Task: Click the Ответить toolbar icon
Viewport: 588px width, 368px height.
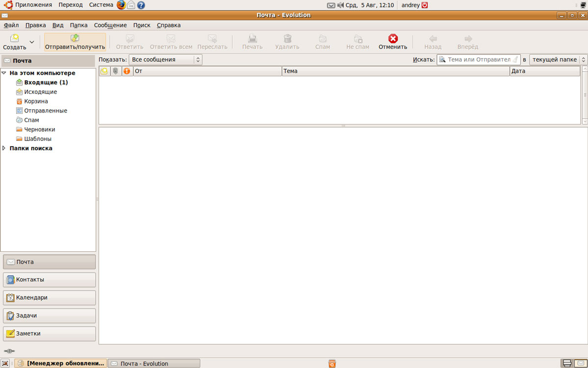Action: point(130,38)
